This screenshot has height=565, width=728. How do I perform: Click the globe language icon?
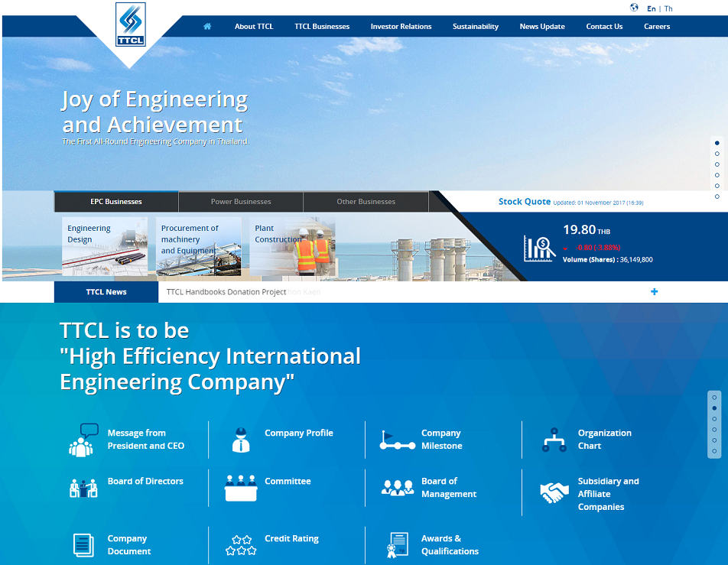[634, 8]
